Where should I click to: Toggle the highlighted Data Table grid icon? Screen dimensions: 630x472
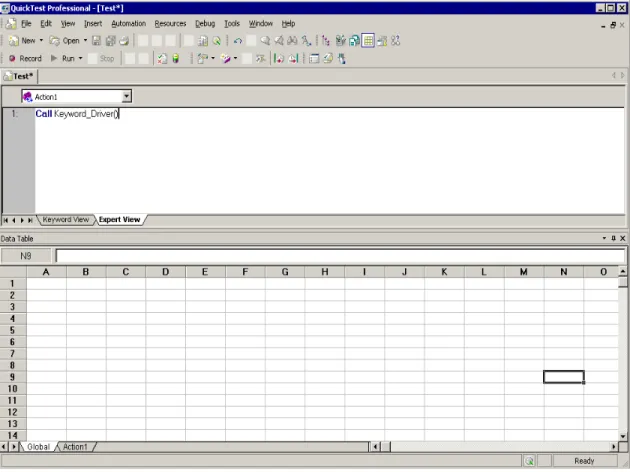[368, 41]
